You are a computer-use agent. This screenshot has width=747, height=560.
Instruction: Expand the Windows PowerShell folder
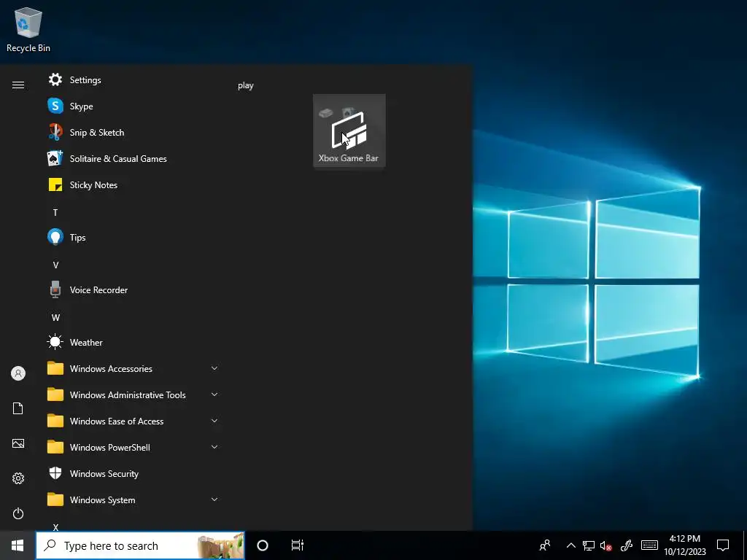click(x=133, y=447)
